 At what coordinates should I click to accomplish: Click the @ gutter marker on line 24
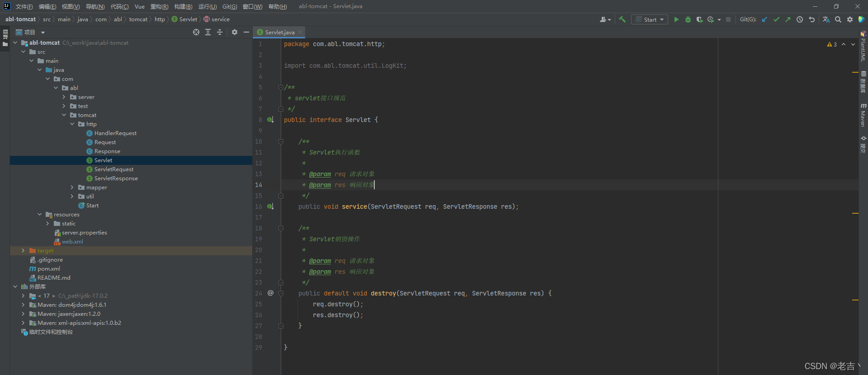pyautogui.click(x=270, y=293)
